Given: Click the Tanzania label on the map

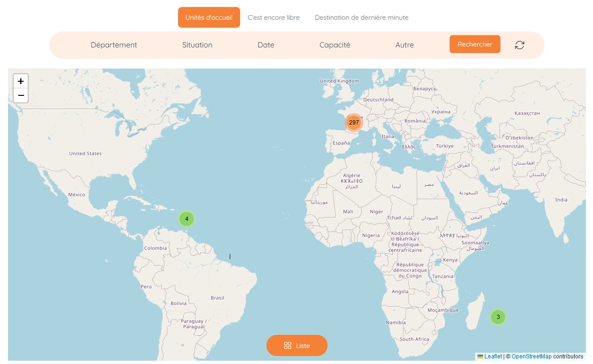Looking at the screenshot, I should click(x=443, y=276).
